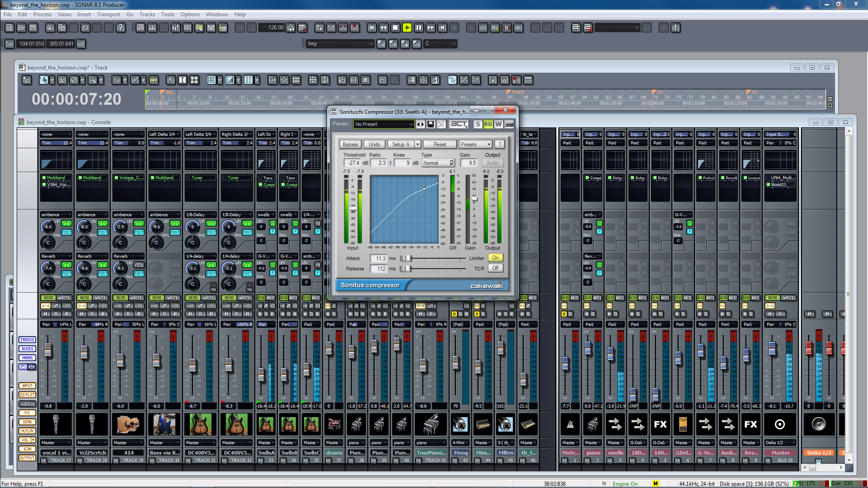
Task: Toggle compressor Limiter On button
Action: click(495, 258)
